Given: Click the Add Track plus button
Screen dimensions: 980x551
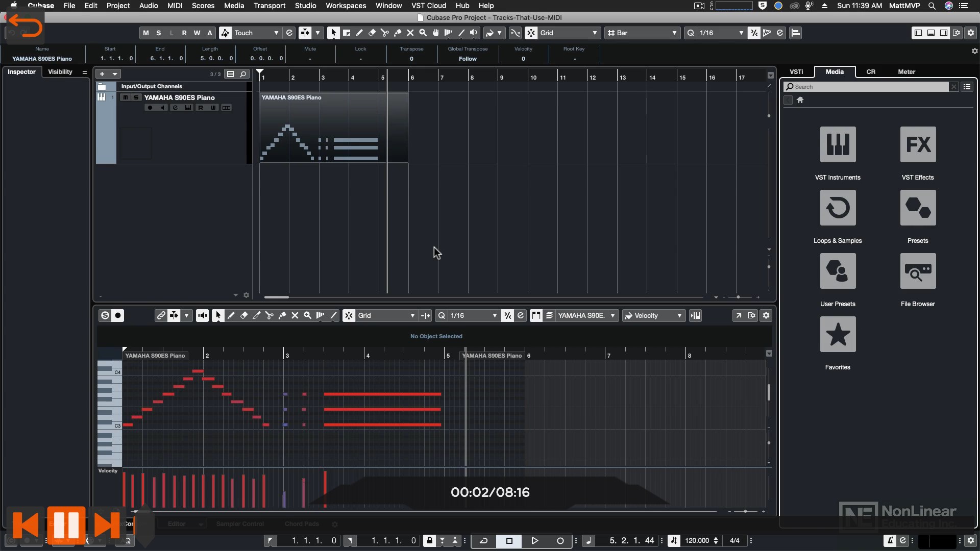Looking at the screenshot, I should pos(102,74).
